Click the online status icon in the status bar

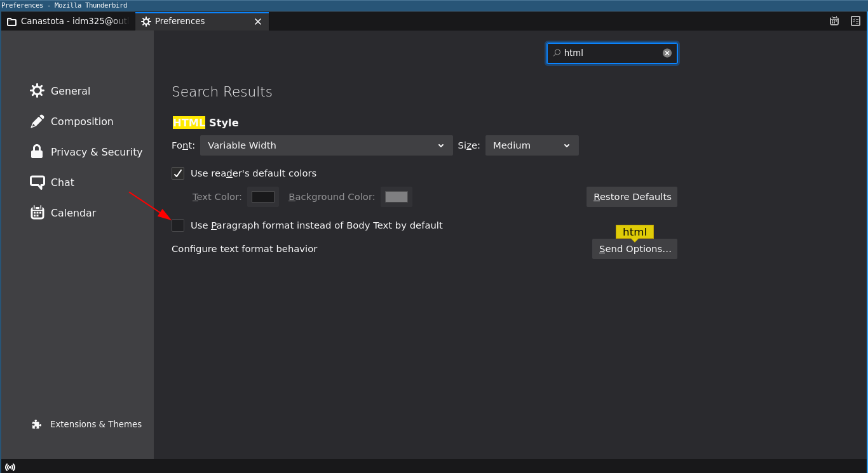pyautogui.click(x=10, y=467)
